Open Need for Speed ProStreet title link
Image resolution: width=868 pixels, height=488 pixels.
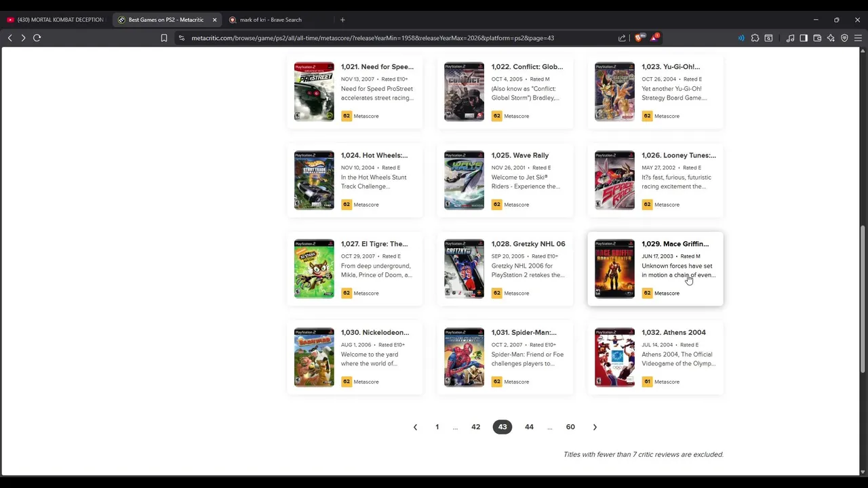(x=377, y=66)
